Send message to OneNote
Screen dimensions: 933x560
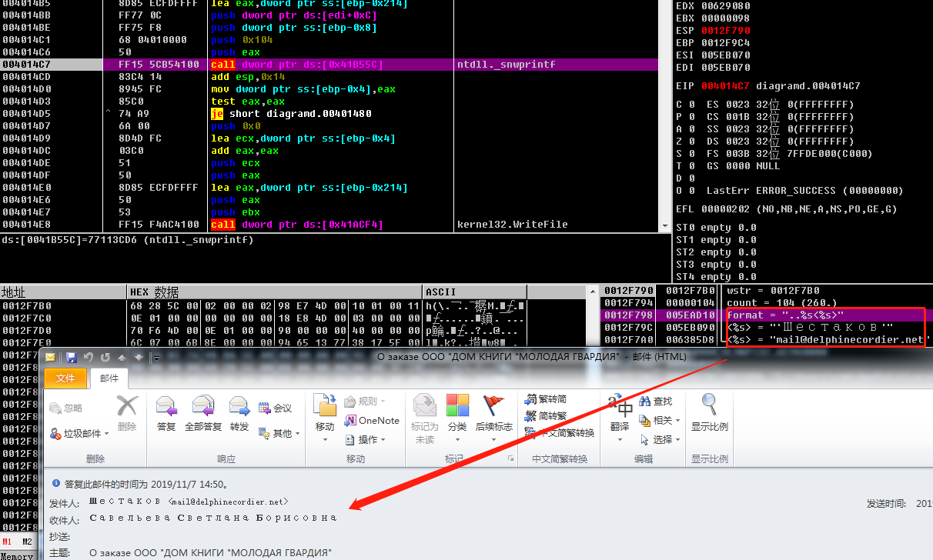(x=373, y=421)
